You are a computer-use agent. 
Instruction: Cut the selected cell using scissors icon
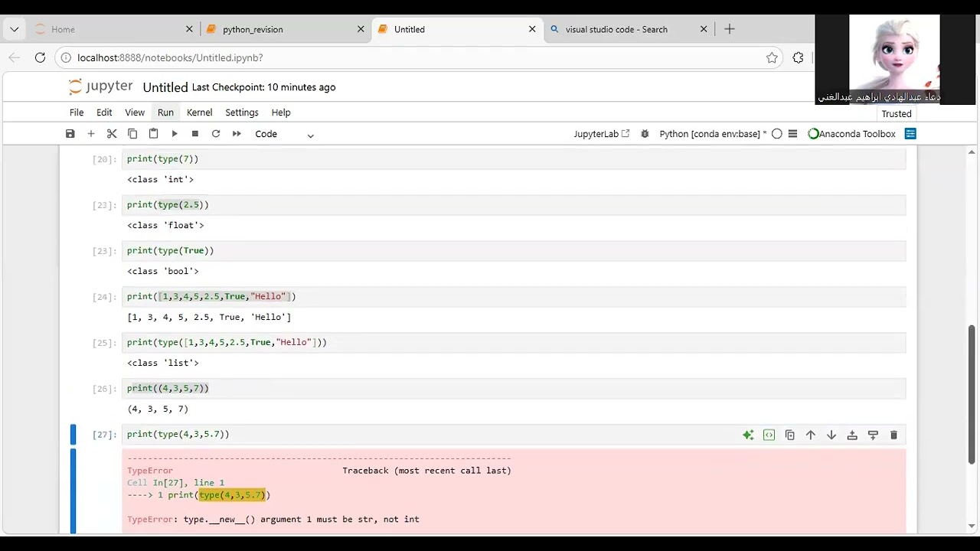click(112, 134)
